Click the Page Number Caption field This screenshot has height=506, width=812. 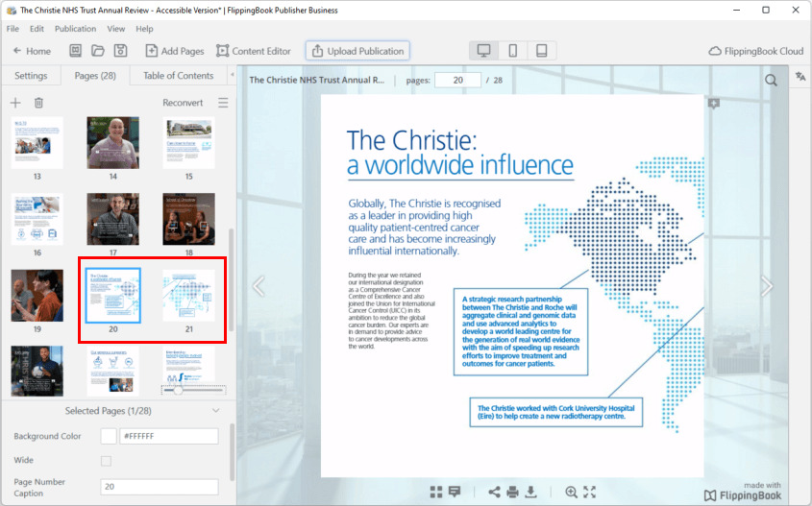[160, 487]
